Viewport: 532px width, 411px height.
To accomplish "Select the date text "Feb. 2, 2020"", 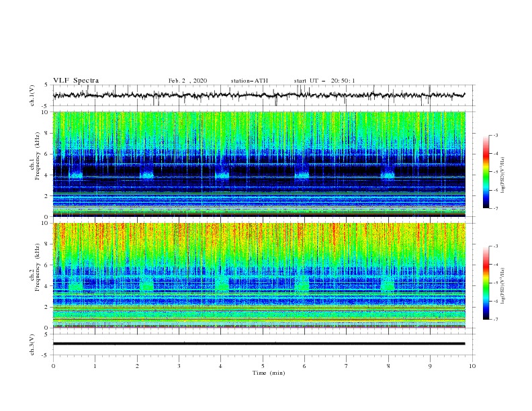I will (x=187, y=81).
